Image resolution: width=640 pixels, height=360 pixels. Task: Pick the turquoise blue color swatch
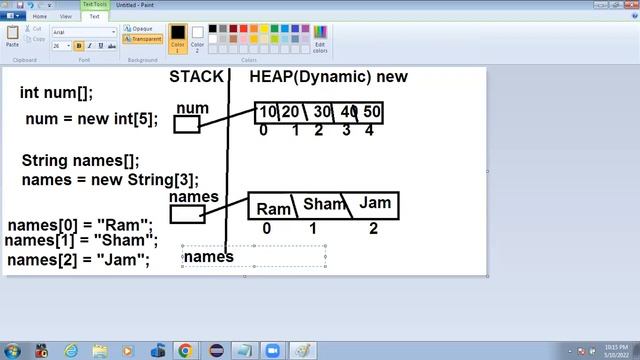[285, 28]
